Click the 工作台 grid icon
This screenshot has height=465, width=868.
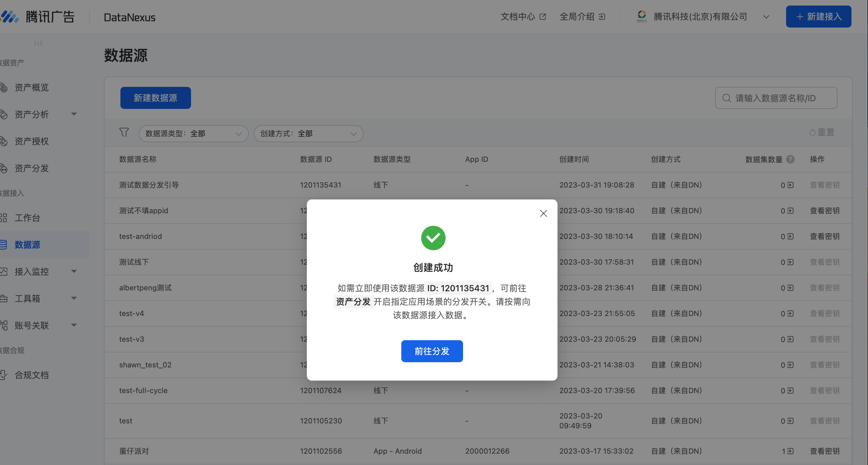click(3, 218)
